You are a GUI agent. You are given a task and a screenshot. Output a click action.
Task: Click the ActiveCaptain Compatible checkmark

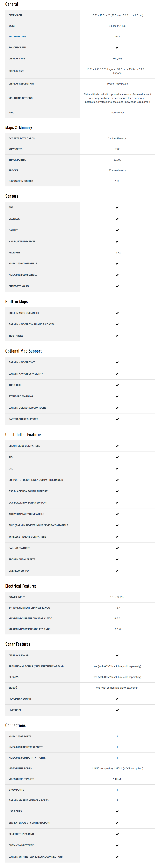point(117,514)
